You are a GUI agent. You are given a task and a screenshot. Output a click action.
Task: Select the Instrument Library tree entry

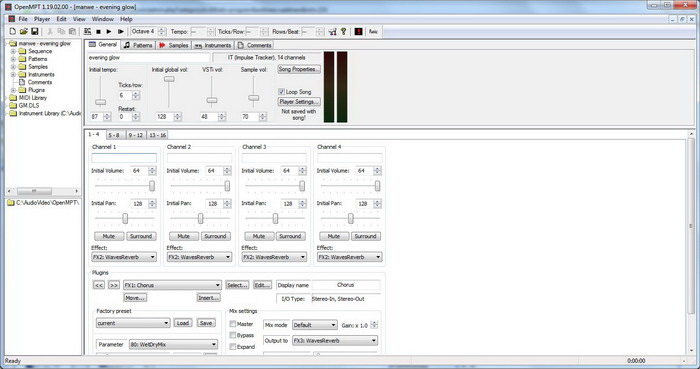click(50, 113)
